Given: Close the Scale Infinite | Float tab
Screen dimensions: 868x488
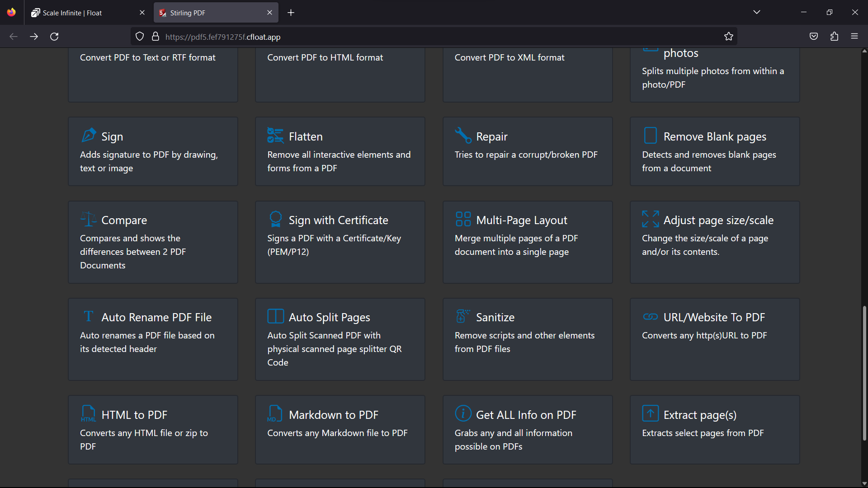Looking at the screenshot, I should click(142, 13).
